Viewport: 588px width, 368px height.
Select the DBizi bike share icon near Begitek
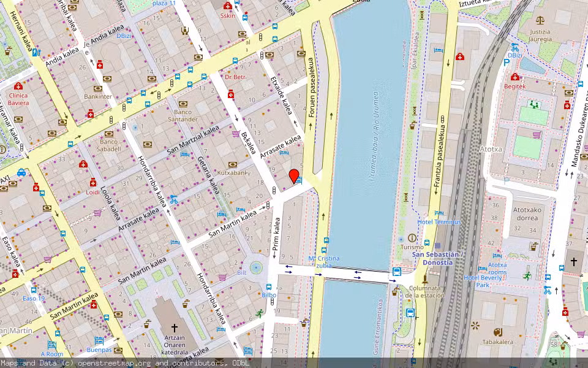515,48
